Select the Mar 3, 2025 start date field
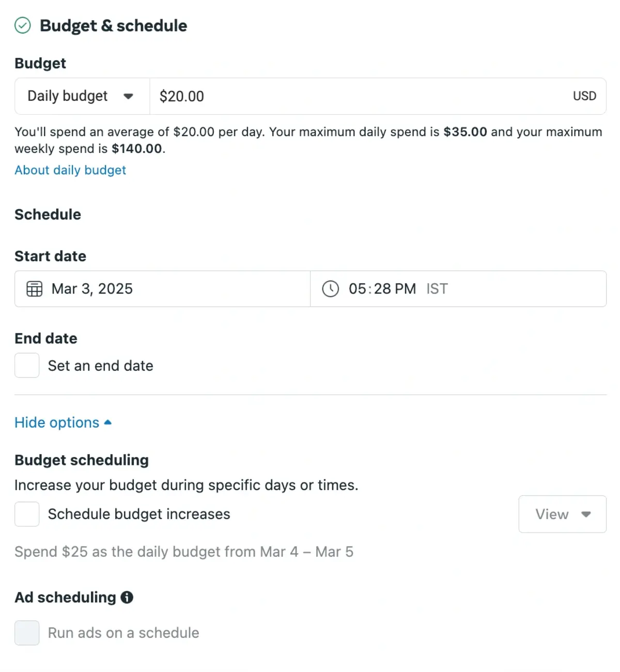Image resolution: width=620 pixels, height=672 pixels. click(162, 289)
